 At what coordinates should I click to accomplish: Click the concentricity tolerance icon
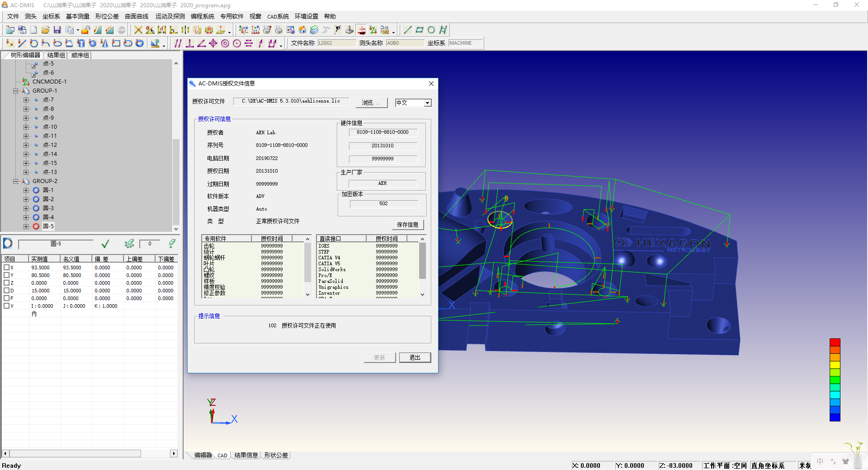[x=225, y=43]
